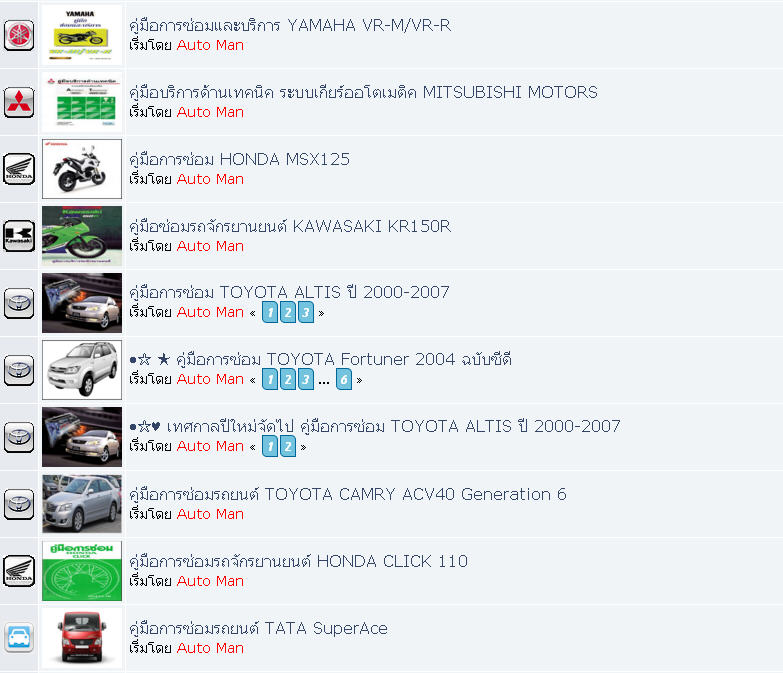Open the white Toyota Fortuner thumbnail
This screenshot has height=673, width=783.
82,370
